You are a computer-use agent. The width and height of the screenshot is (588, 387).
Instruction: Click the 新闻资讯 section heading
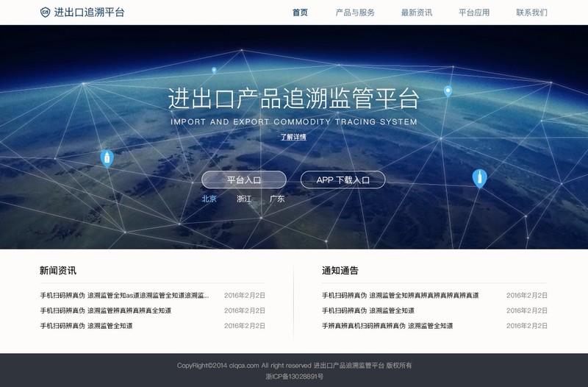(x=58, y=270)
